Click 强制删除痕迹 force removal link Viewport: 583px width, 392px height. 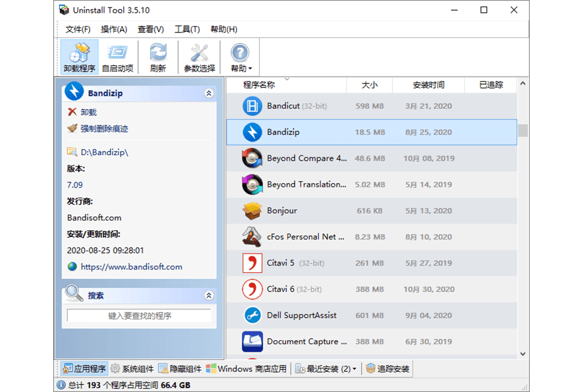104,129
